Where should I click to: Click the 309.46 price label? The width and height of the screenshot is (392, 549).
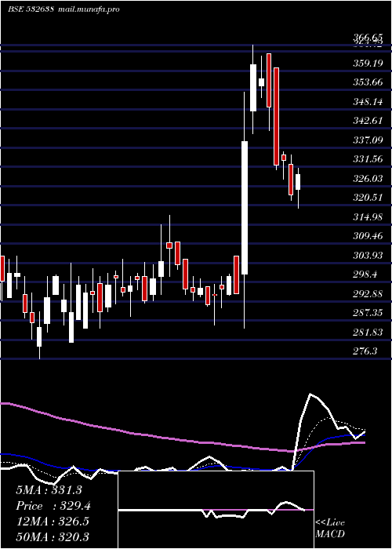[368, 236]
